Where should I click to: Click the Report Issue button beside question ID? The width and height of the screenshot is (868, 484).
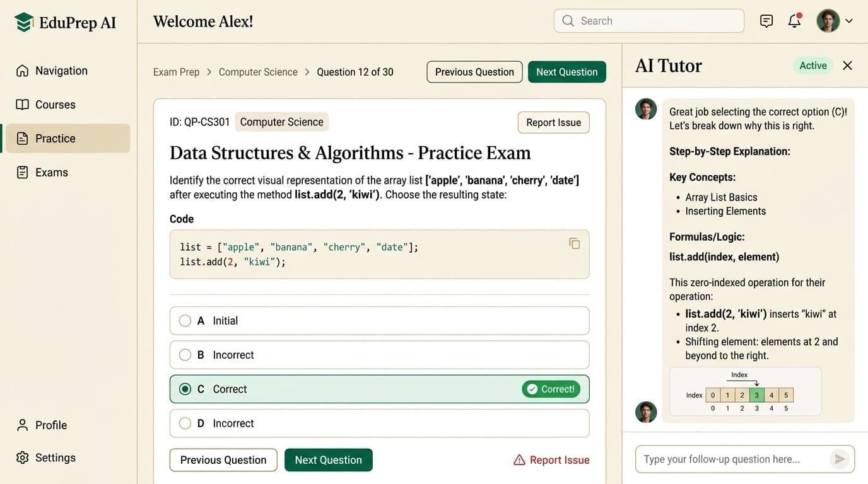[x=554, y=122]
